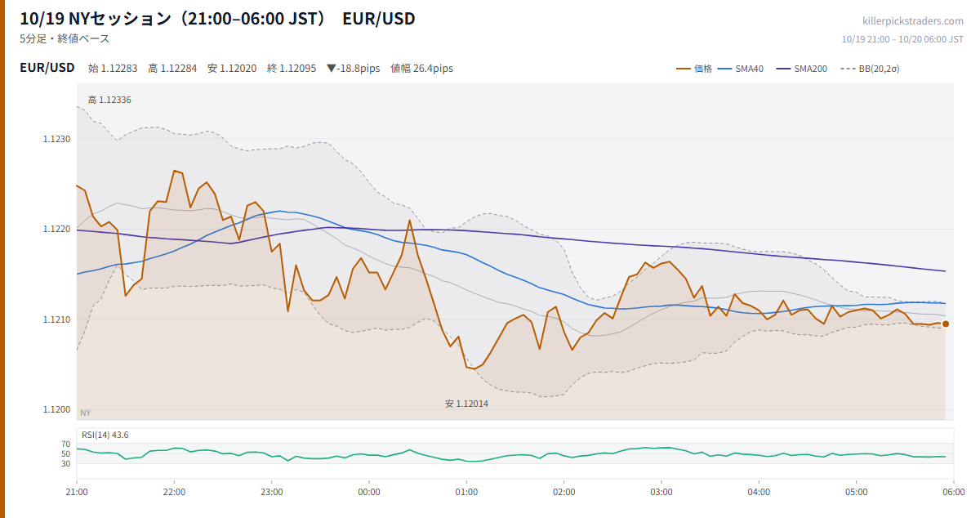
Task: Click the NY session marker label
Action: (x=85, y=413)
